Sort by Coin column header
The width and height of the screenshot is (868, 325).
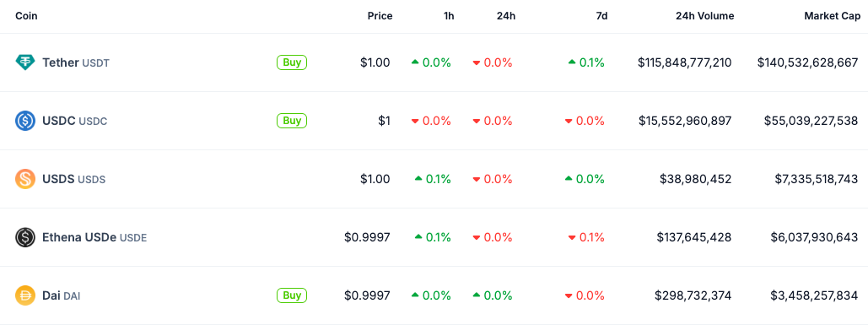click(26, 16)
